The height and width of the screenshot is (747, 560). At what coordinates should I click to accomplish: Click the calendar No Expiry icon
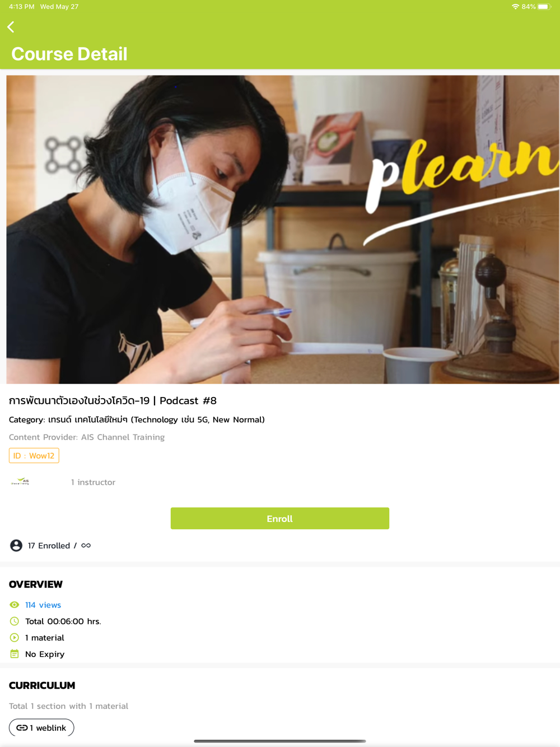click(15, 654)
